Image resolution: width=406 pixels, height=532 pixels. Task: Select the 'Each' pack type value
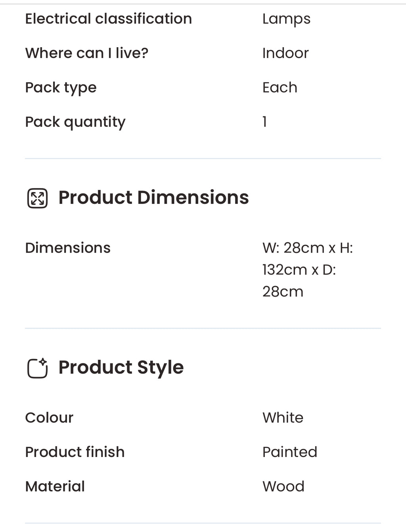tap(280, 88)
